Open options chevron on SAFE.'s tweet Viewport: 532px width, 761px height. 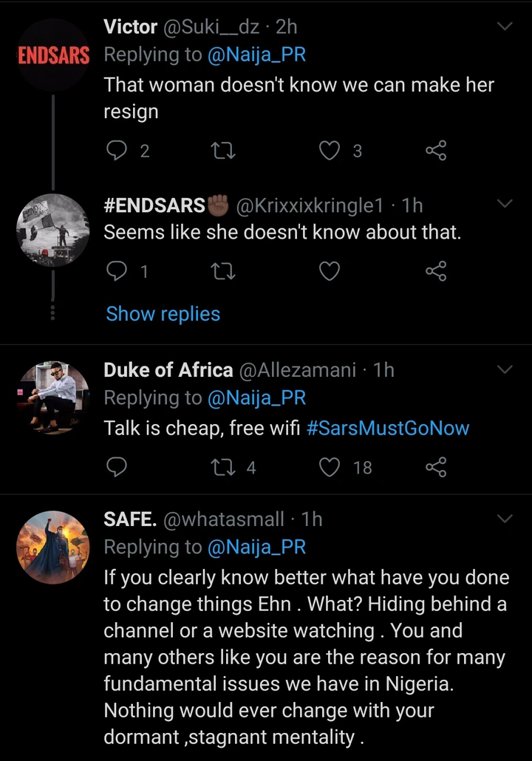505,519
